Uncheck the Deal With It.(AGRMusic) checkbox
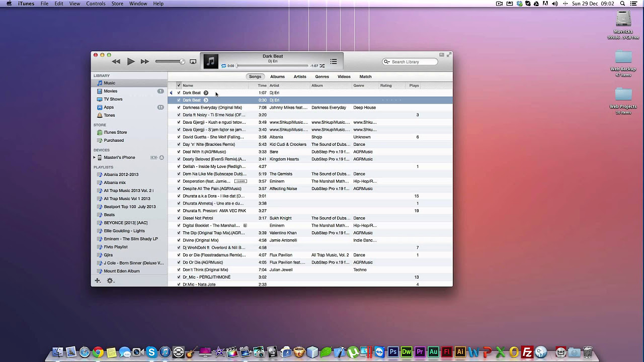This screenshot has width=644, height=362. point(179,152)
